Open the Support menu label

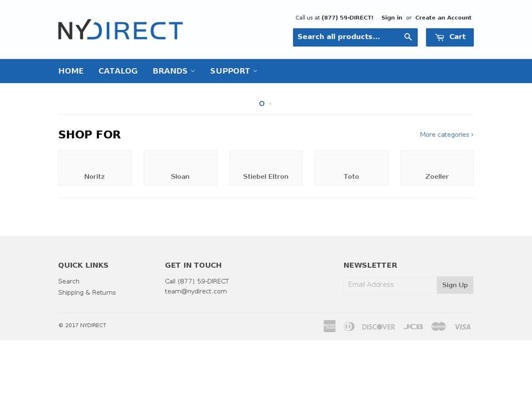[x=230, y=71]
